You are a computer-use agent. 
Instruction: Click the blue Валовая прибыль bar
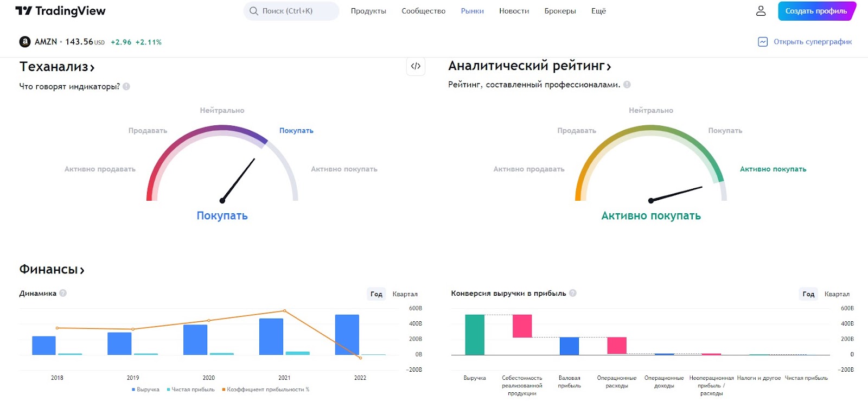pos(570,346)
